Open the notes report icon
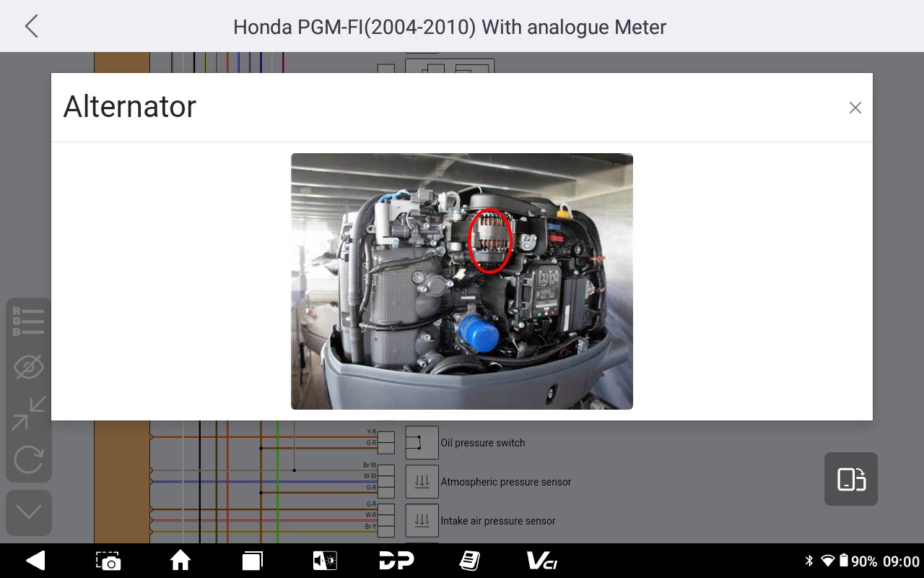Image resolution: width=924 pixels, height=578 pixels. click(x=469, y=561)
